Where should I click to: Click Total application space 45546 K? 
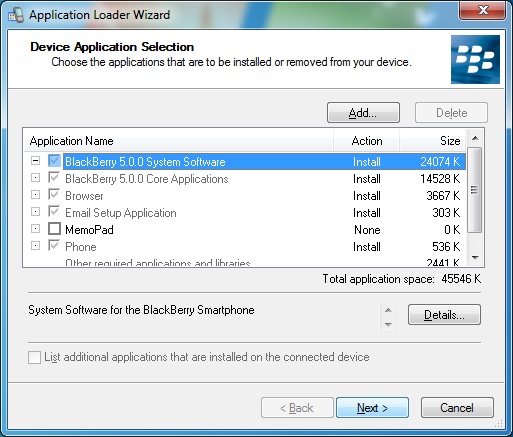(x=402, y=279)
